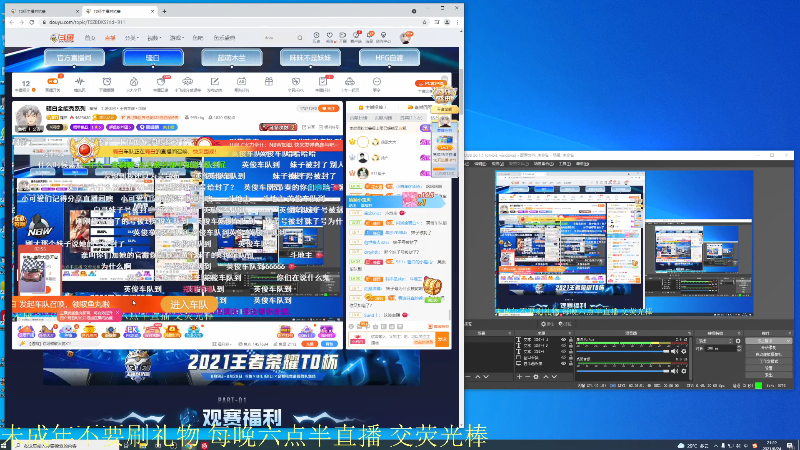
Task: Open settings gear of second OBS mixer channel
Action: 684,371
